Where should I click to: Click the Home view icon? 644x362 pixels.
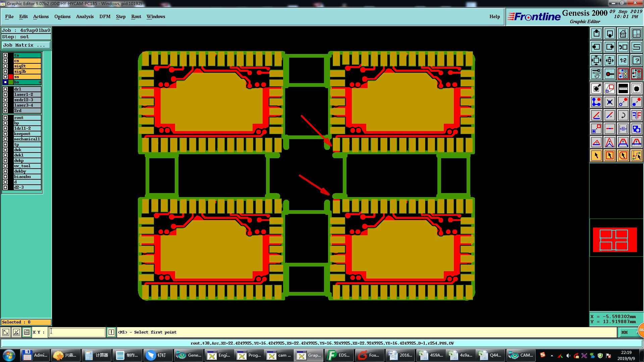(x=623, y=34)
